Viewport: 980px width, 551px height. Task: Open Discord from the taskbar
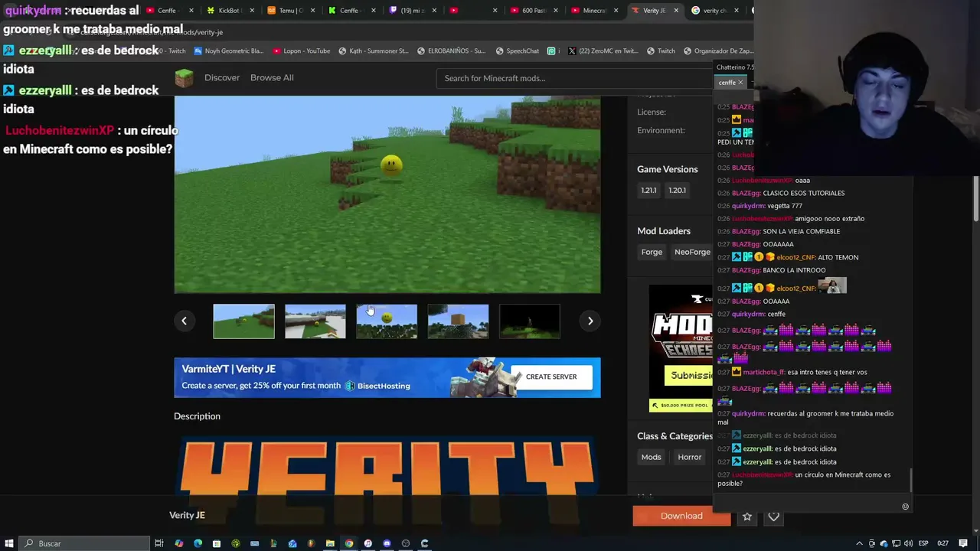point(387,543)
